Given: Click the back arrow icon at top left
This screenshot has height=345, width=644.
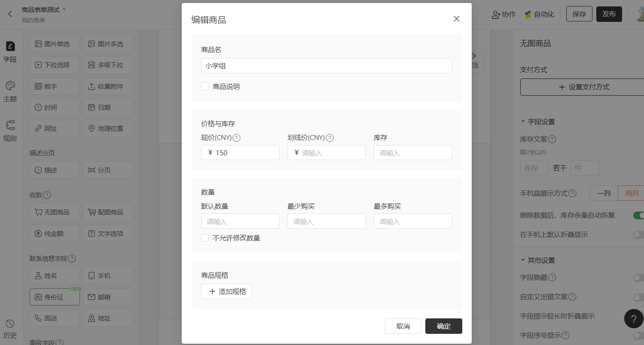Looking at the screenshot, I should pos(10,14).
